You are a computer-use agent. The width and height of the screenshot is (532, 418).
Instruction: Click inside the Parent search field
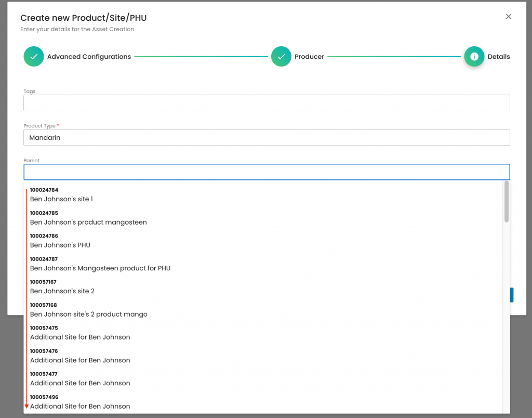(267, 172)
